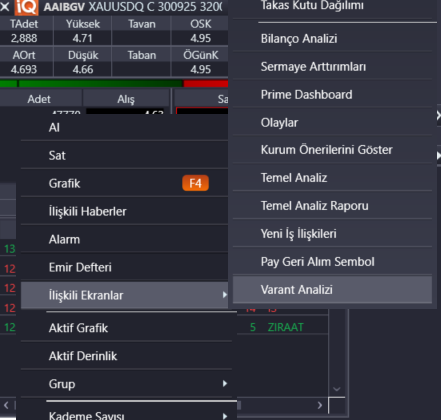Open the Bilanço Analizi entry

(x=332, y=39)
